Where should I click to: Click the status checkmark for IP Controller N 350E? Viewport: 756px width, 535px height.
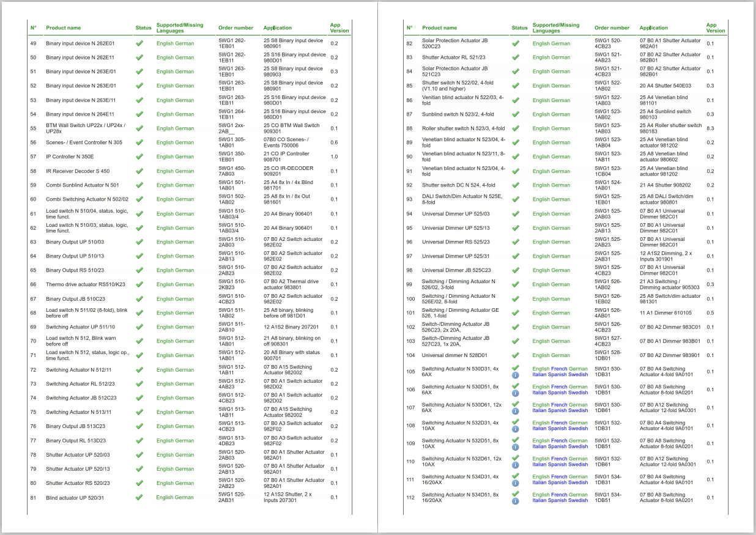point(139,157)
